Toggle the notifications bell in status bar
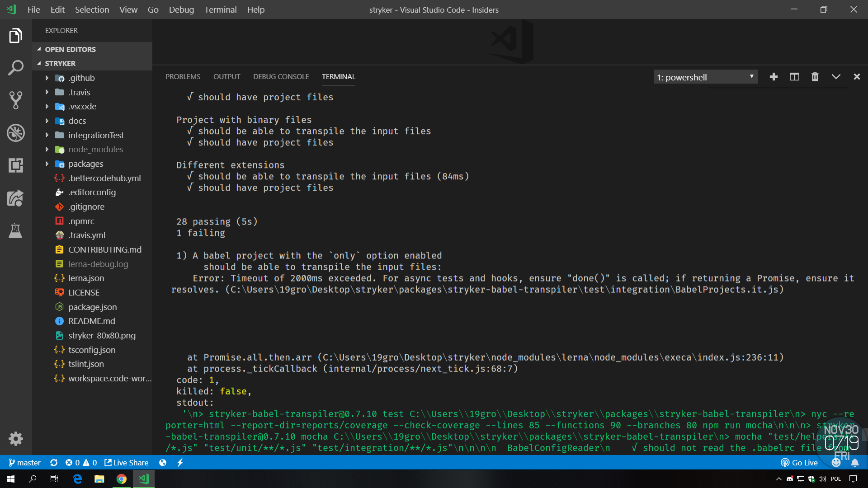868x488 pixels. click(x=855, y=462)
